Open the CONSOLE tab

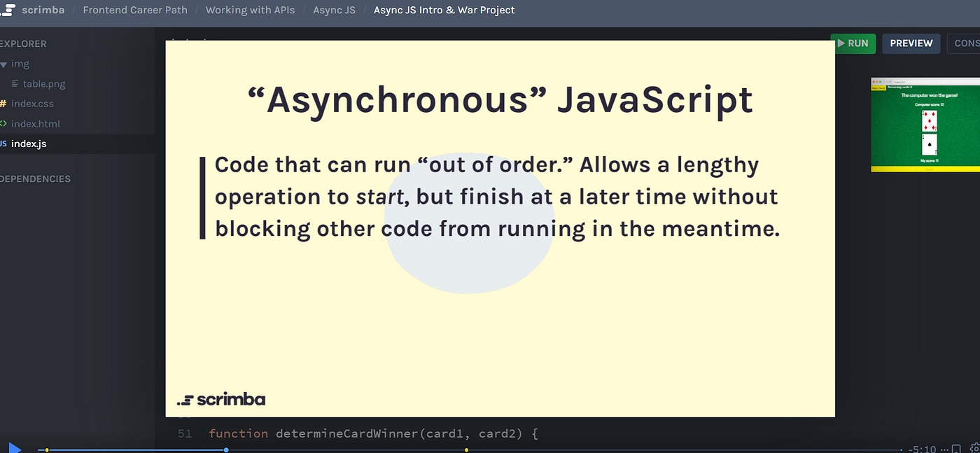tap(964, 43)
